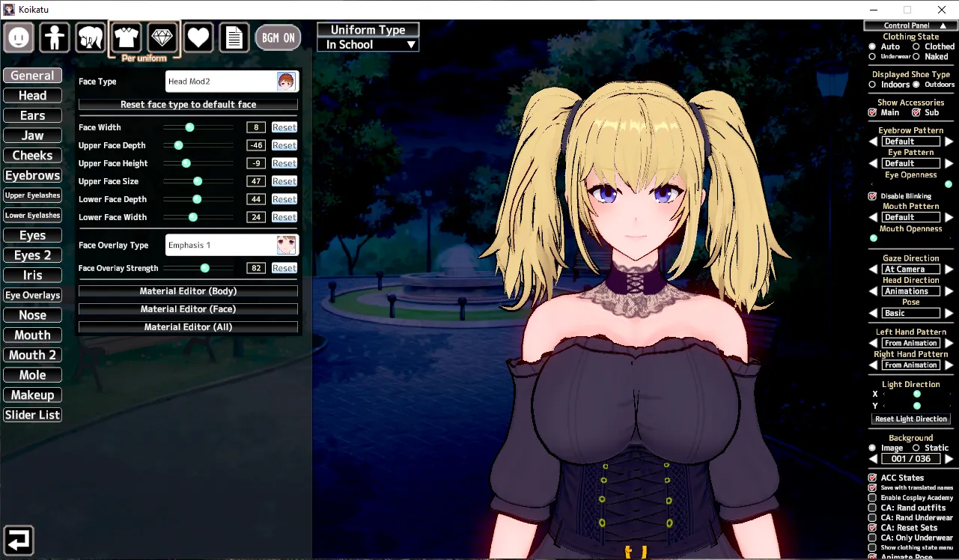Viewport: 959px width, 560px height.
Task: Open the Face category icon
Action: coord(19,37)
